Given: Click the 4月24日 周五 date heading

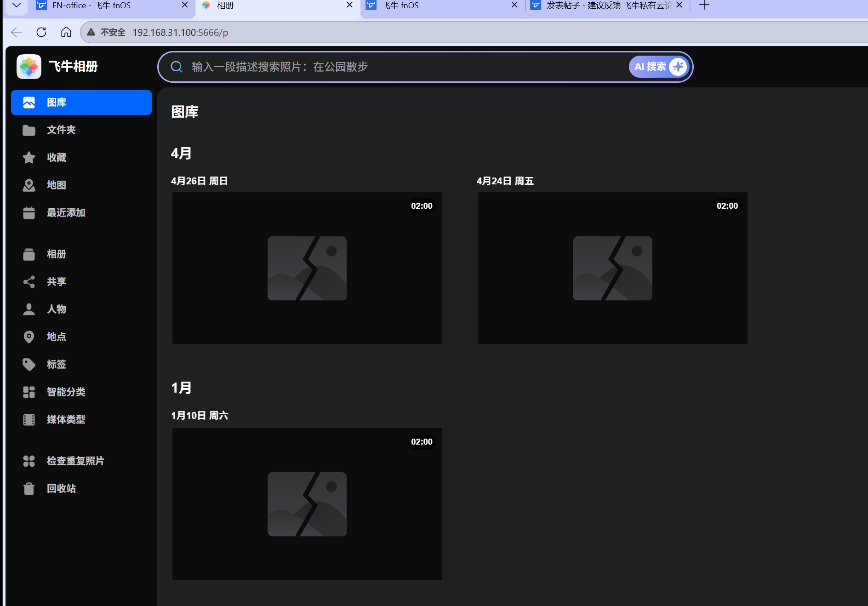Looking at the screenshot, I should pyautogui.click(x=505, y=181).
